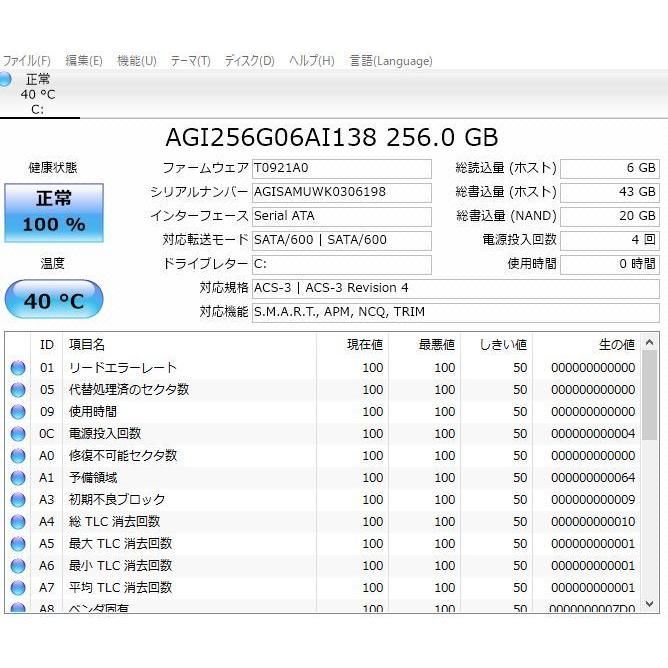
Task: Open the テーマ(T) menu
Action: pos(190,61)
